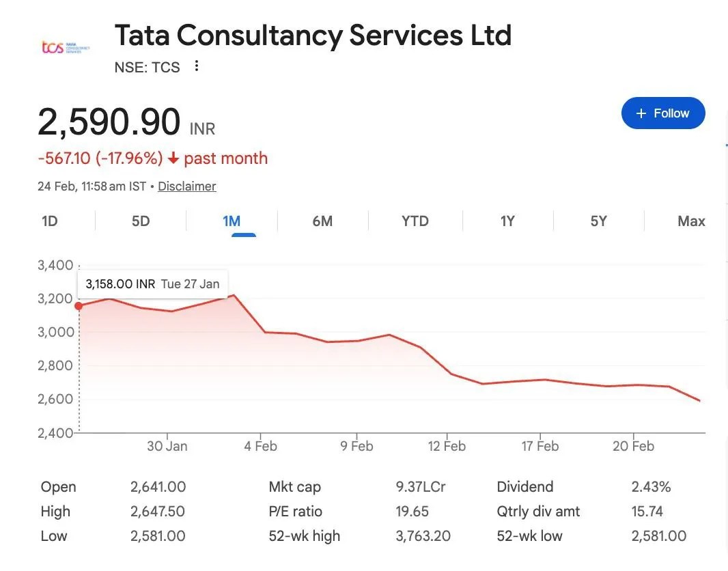The image size is (728, 571).
Task: Click the red data point on the chart
Action: [79, 307]
